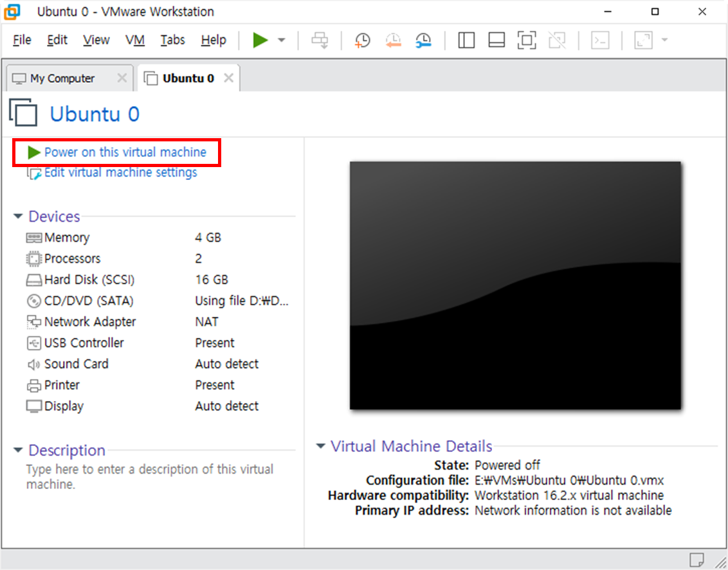Open the View menu
The image size is (728, 570).
click(x=96, y=40)
